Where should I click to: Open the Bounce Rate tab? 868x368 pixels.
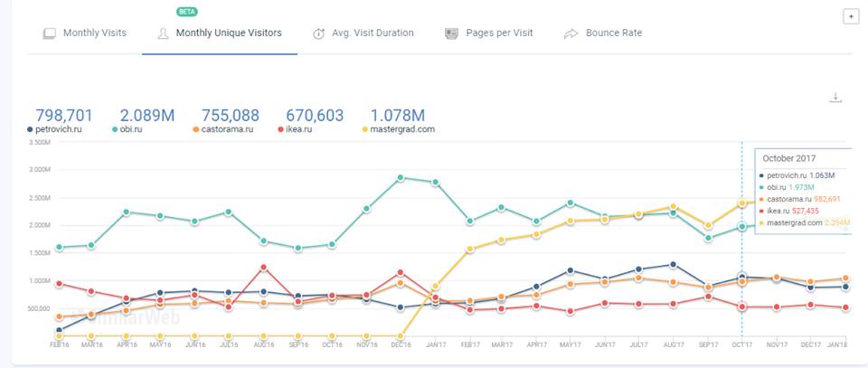coord(613,33)
